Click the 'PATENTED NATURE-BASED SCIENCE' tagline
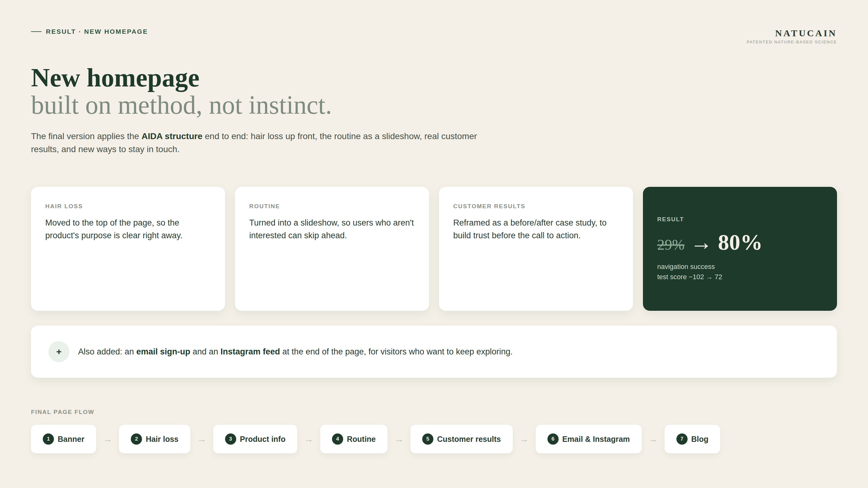 pyautogui.click(x=791, y=42)
